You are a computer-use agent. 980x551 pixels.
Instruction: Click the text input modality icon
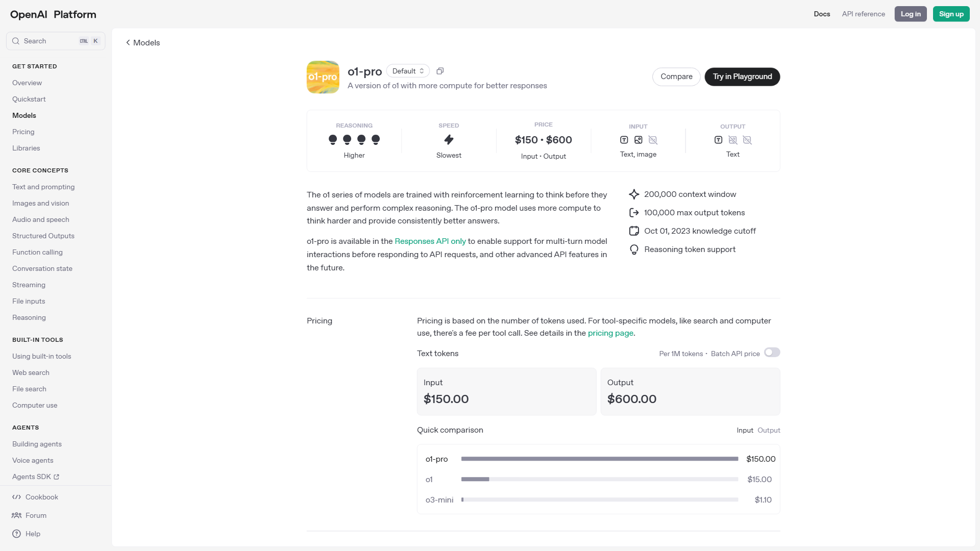pos(624,140)
